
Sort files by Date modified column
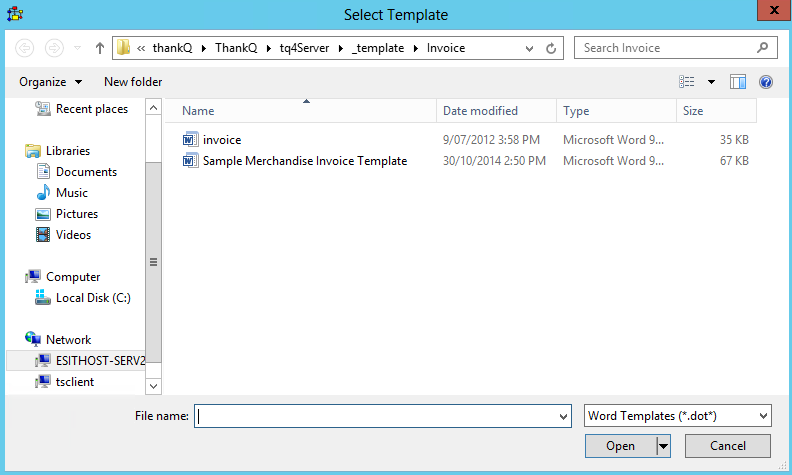[x=480, y=111]
